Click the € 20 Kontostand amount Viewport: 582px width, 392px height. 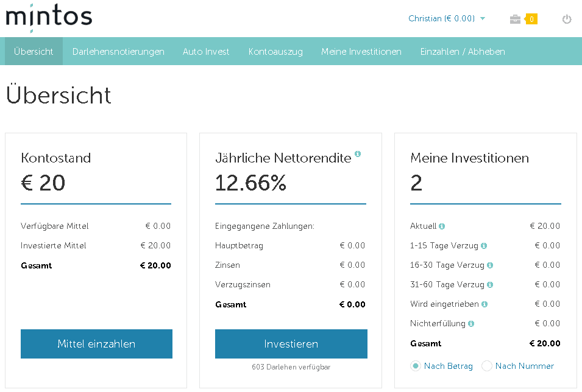(43, 183)
